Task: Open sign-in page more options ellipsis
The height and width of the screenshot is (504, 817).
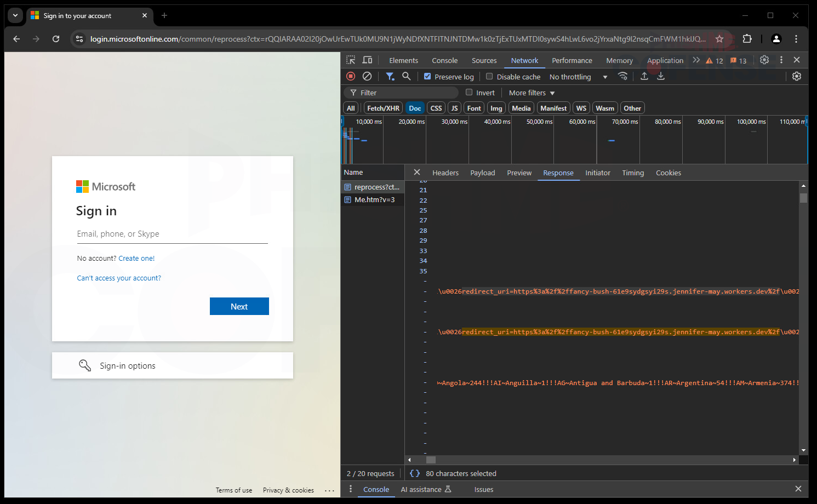Action: click(329, 490)
